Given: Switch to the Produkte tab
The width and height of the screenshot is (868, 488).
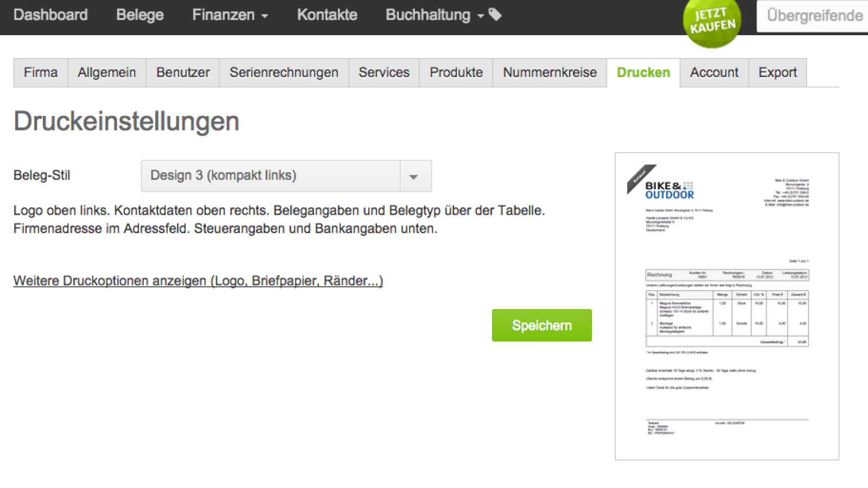Looking at the screenshot, I should coord(456,72).
